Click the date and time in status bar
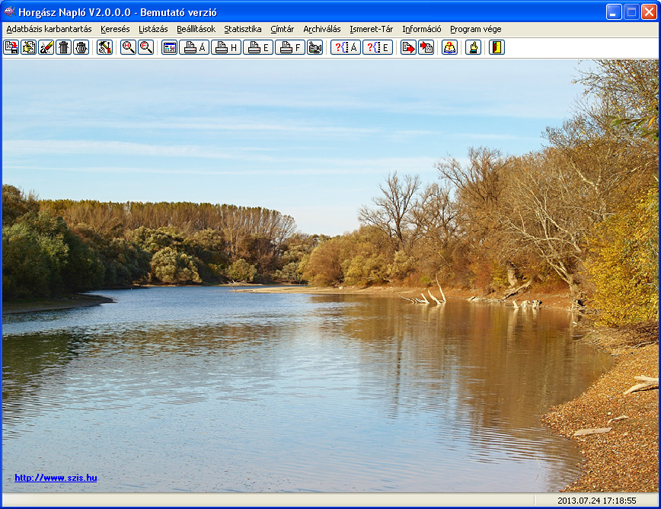The image size is (661, 509). pyautogui.click(x=597, y=501)
